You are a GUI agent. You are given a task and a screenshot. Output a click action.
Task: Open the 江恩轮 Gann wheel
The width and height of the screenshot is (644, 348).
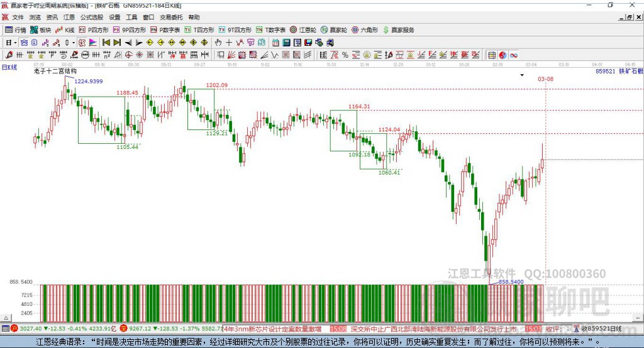click(303, 30)
